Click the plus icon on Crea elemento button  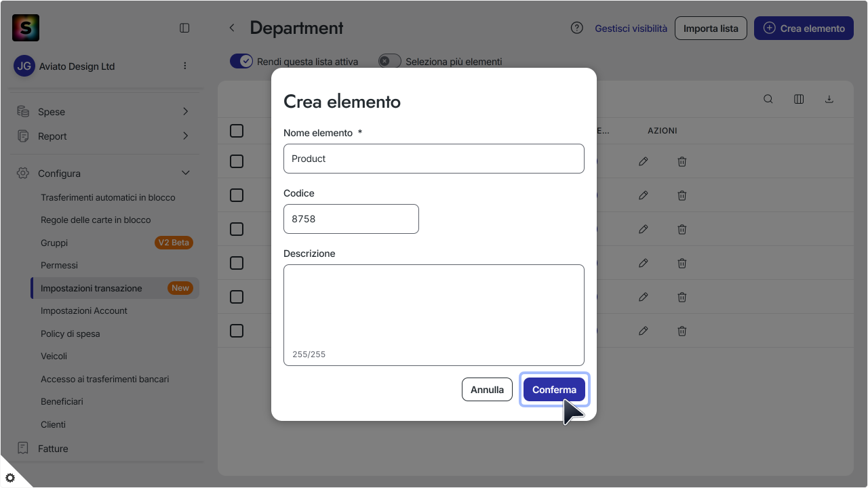769,28
